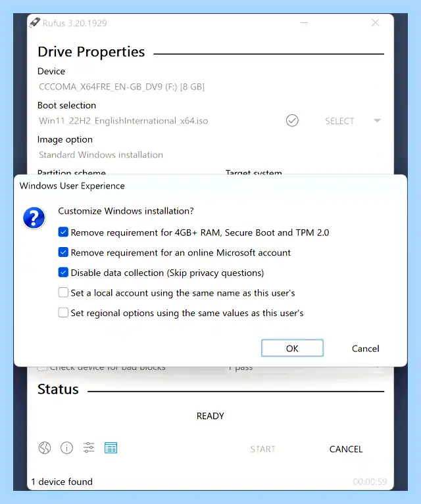Open the language globe icon in Rufus
The image size is (421, 504).
(45, 447)
